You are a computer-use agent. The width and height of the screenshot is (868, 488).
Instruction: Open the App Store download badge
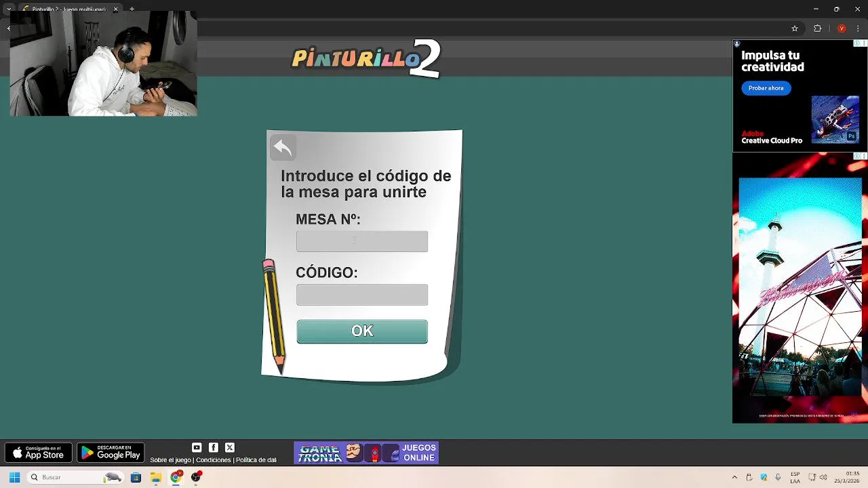[39, 453]
